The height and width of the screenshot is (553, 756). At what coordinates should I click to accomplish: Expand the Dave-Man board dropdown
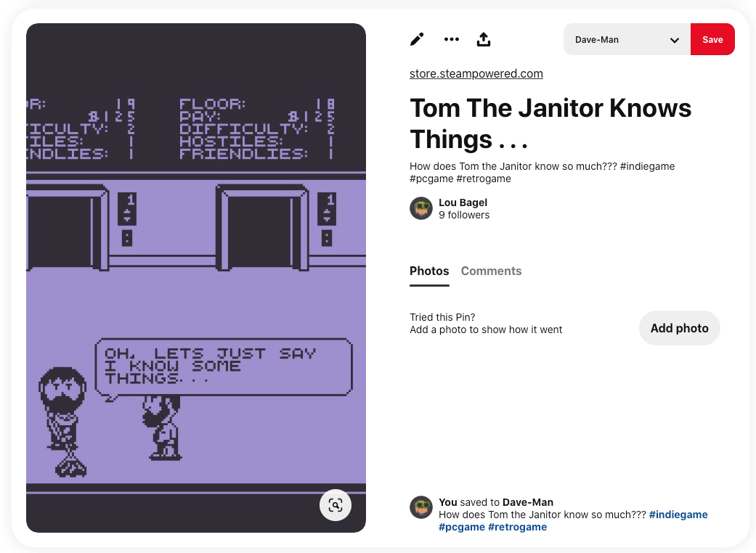click(x=627, y=39)
